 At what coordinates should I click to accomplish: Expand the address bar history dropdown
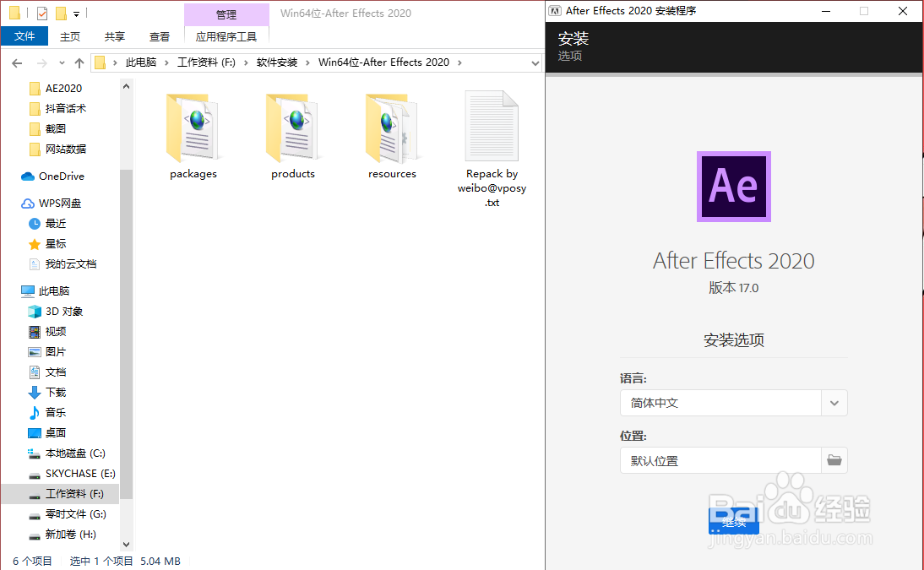(535, 62)
